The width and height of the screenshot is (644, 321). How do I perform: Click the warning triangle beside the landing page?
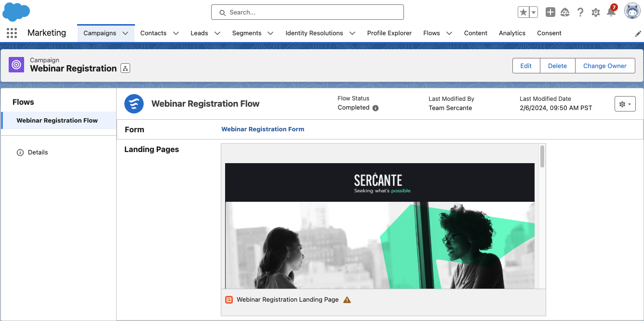347,300
